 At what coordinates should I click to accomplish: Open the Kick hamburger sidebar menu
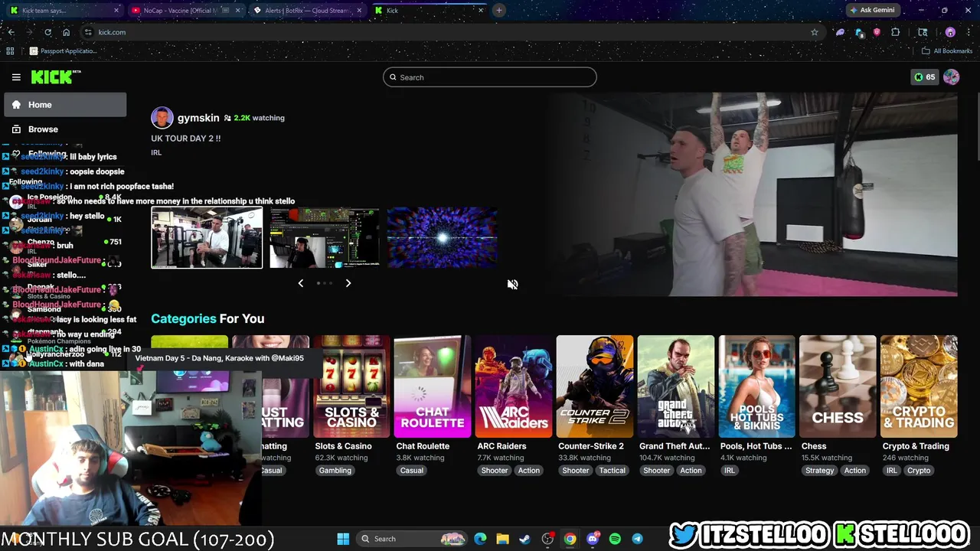(x=16, y=77)
